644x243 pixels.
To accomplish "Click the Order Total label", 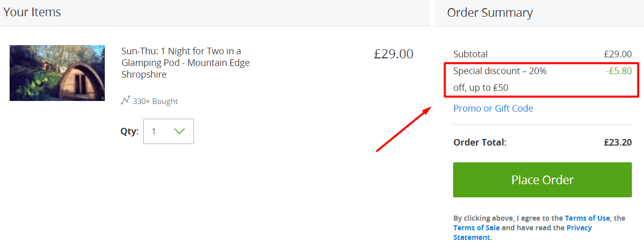I will 480,143.
